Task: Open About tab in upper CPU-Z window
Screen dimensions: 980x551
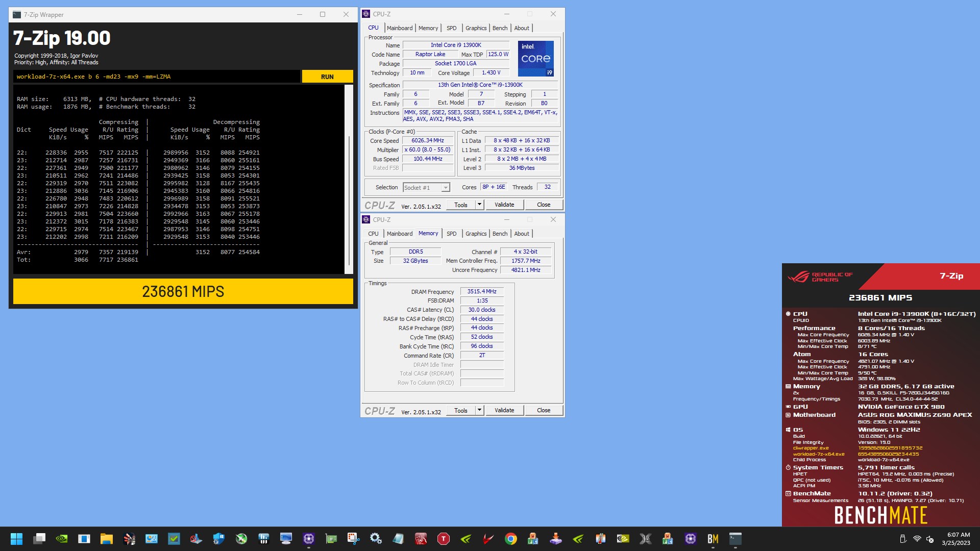Action: click(522, 28)
